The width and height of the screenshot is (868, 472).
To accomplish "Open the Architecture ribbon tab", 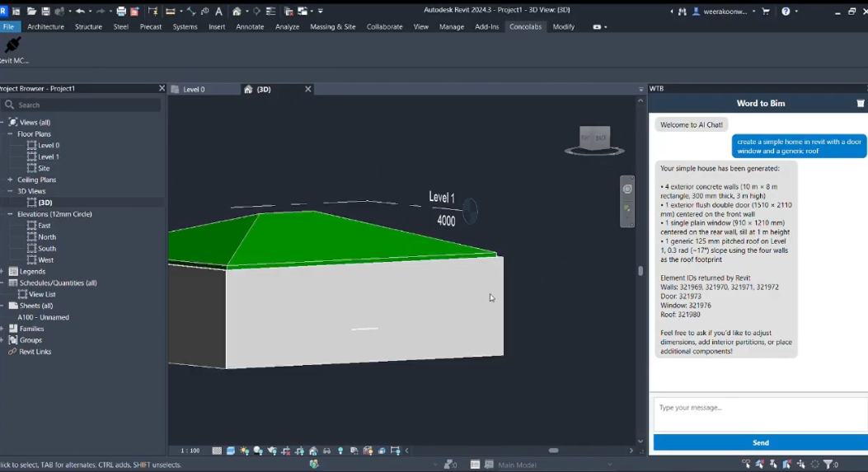I will [45, 26].
